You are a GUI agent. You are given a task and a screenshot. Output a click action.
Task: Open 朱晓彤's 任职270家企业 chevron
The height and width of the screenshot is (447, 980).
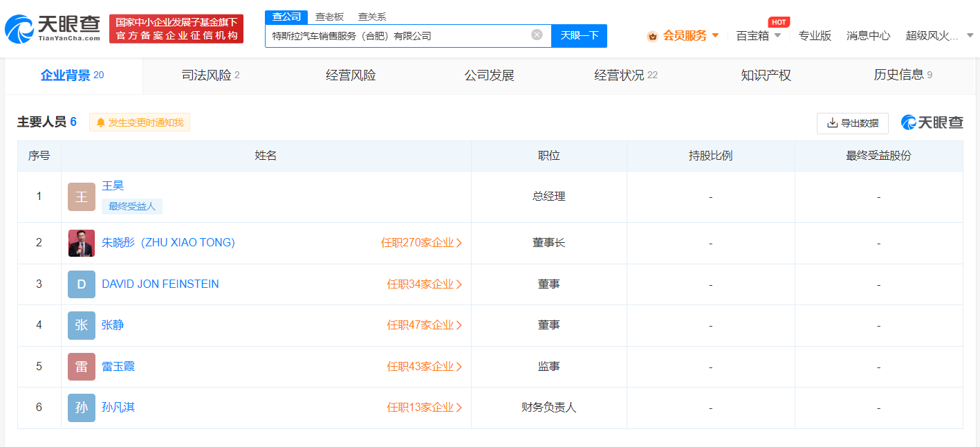(x=459, y=243)
